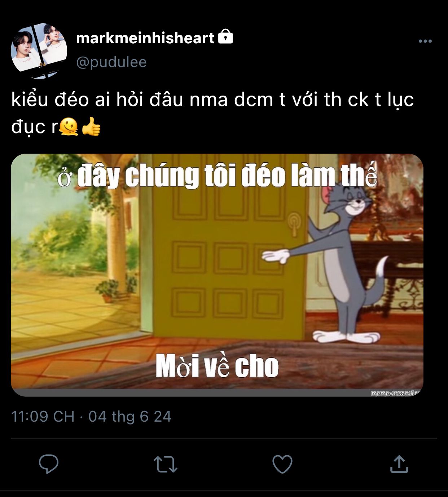
Task: Open the reply speech bubble icon
Action: [x=49, y=464]
